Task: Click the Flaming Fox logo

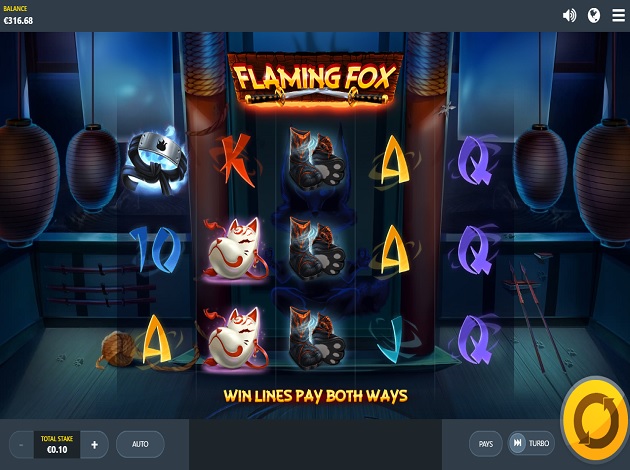Action: (x=315, y=80)
